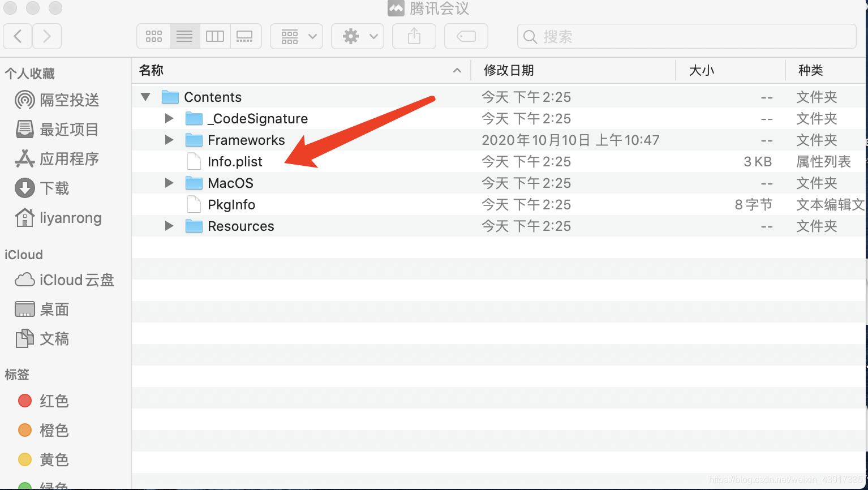Open 下载 folder in sidebar
The image size is (868, 490).
click(x=42, y=188)
